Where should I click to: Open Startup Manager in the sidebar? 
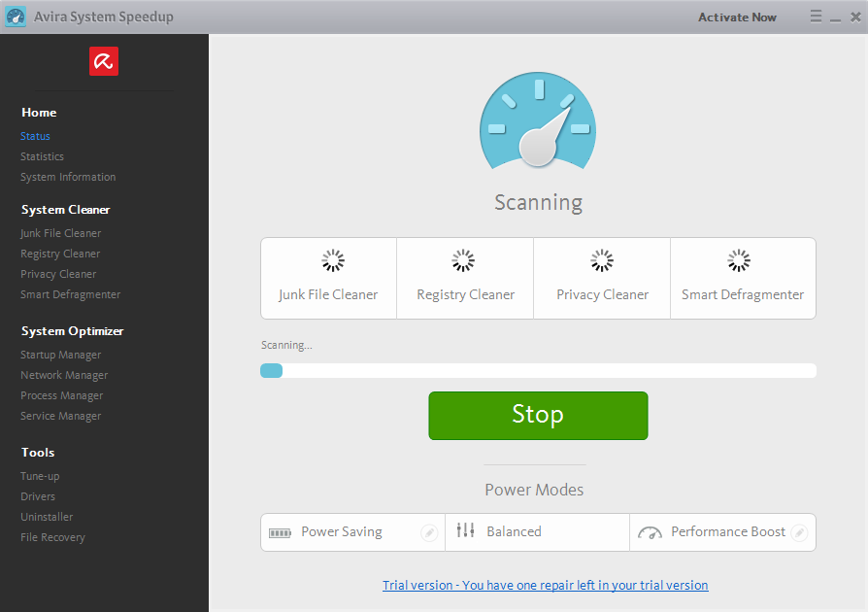(x=61, y=355)
